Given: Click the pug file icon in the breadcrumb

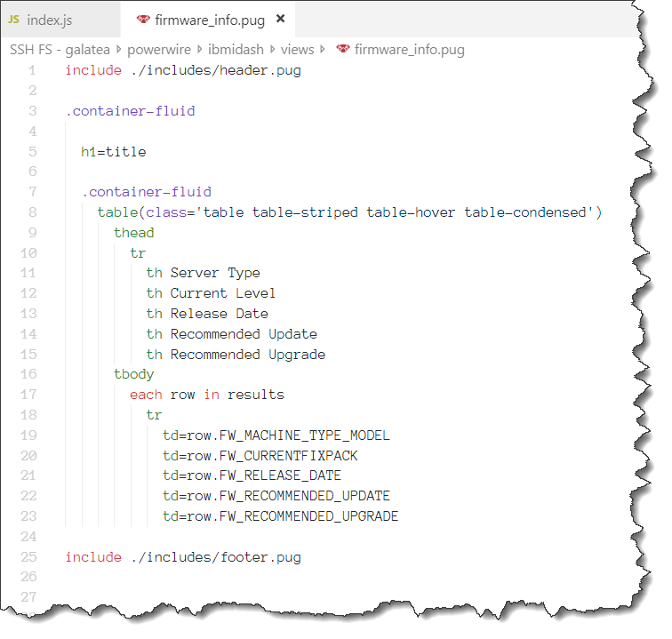Looking at the screenshot, I should (x=342, y=50).
